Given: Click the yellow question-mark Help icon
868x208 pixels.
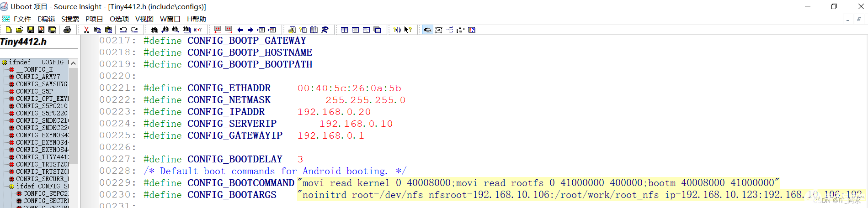Looking at the screenshot, I should click(397, 30).
